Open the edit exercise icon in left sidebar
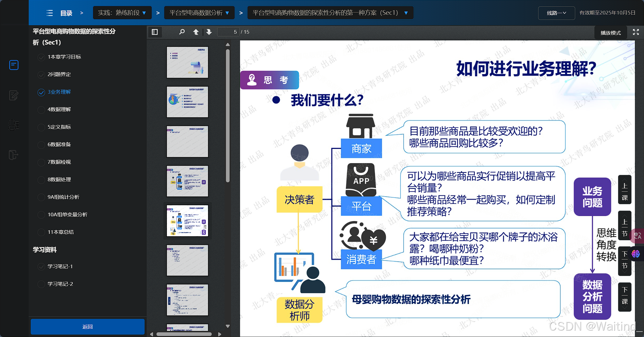 click(14, 95)
